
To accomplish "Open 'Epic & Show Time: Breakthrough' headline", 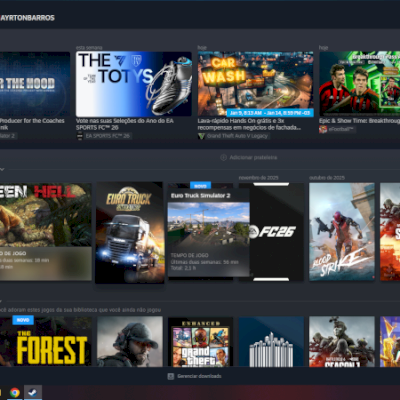I will 359,121.
